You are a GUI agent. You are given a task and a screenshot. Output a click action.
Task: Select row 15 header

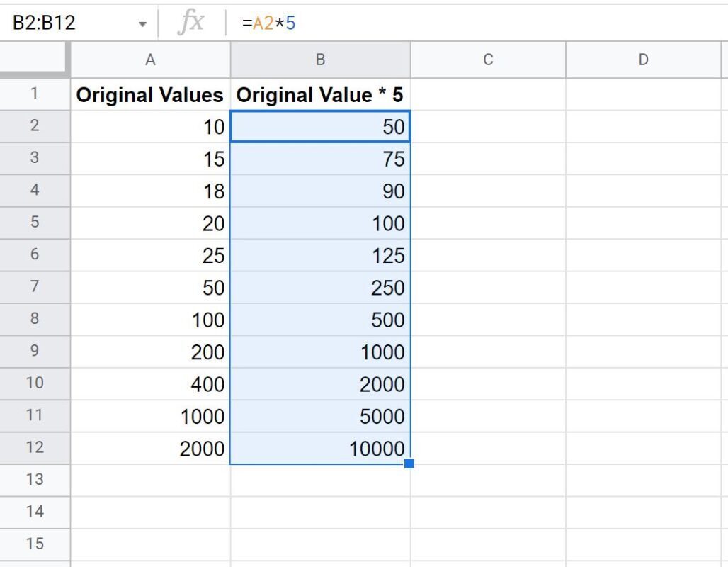(35, 544)
